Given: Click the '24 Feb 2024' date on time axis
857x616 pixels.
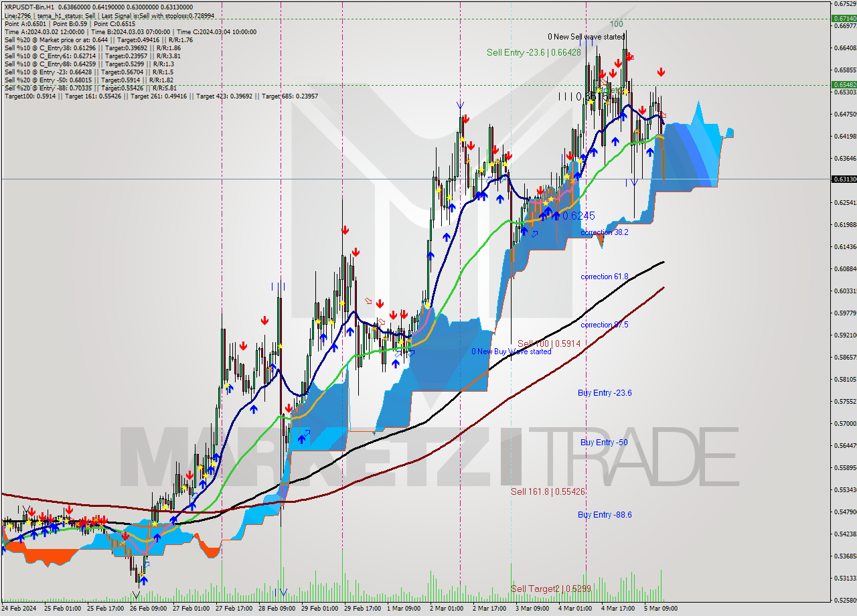Looking at the screenshot, I should tap(19, 609).
